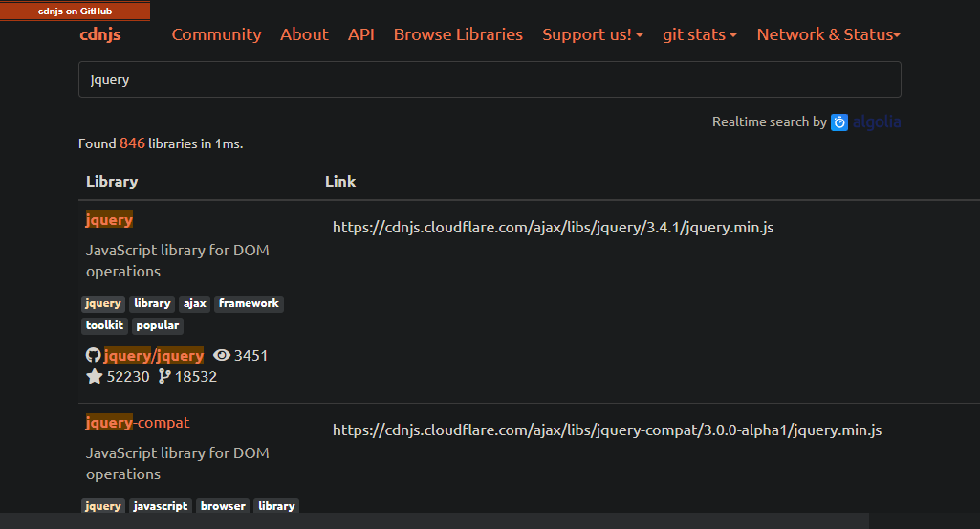Click the jquery-compat description text

pyautogui.click(x=178, y=463)
